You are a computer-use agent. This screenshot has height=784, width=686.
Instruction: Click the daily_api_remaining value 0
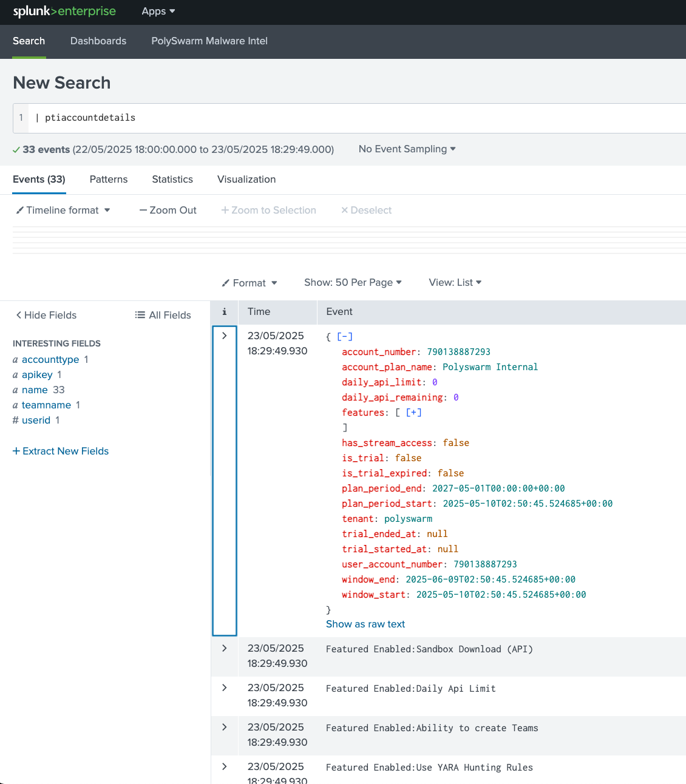tap(456, 397)
